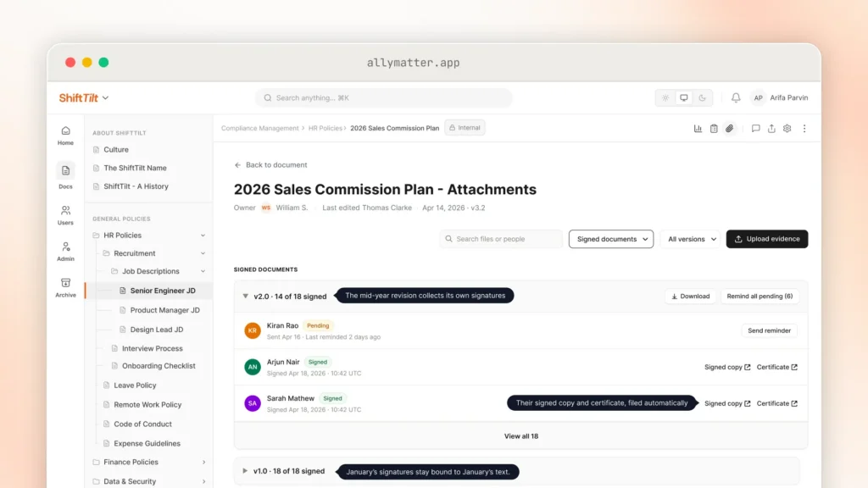Viewport: 868px width, 488px height.
Task: Open Arjun Nair's Signed copy
Action: point(726,367)
